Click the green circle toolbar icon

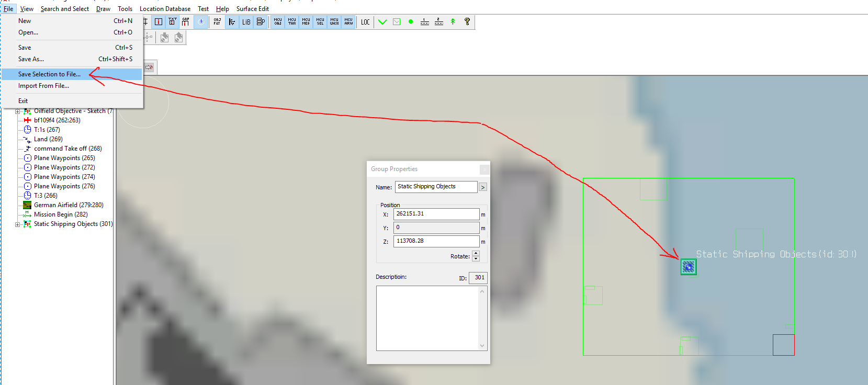coord(411,22)
